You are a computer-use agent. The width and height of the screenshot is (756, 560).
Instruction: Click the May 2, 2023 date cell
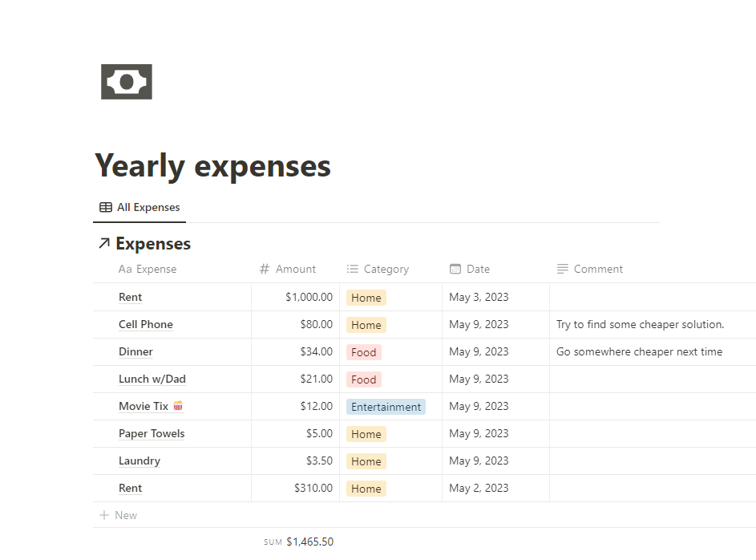[479, 488]
